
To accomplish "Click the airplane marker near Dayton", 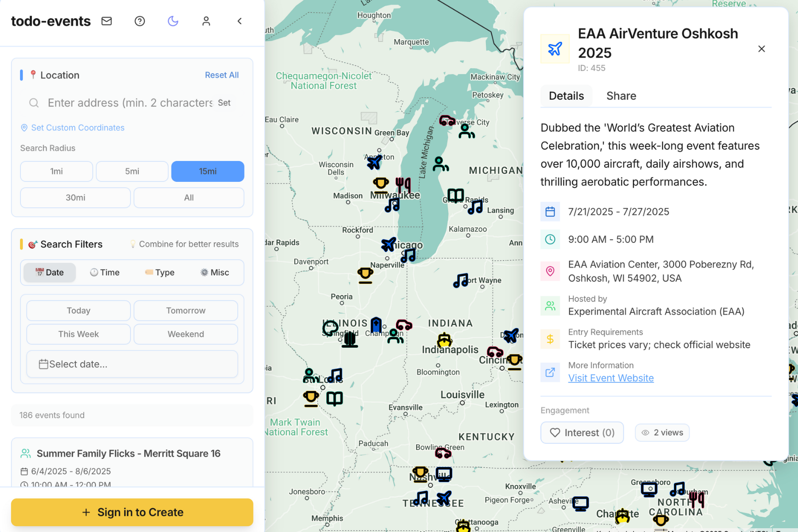I will pos(511,335).
